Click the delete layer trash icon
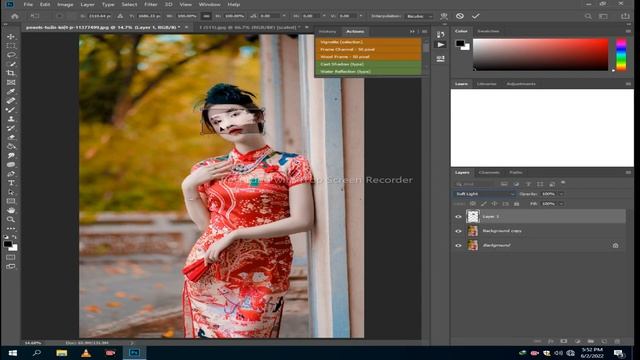640x360 pixels. 617,341
